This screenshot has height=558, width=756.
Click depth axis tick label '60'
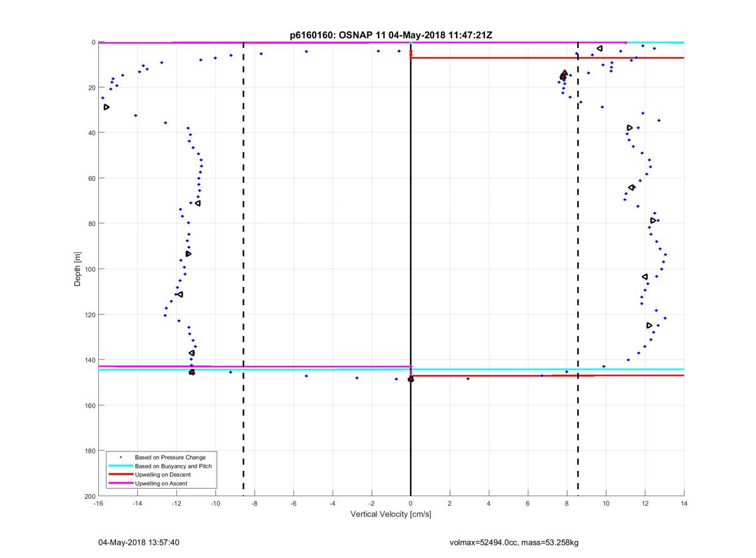[x=91, y=178]
